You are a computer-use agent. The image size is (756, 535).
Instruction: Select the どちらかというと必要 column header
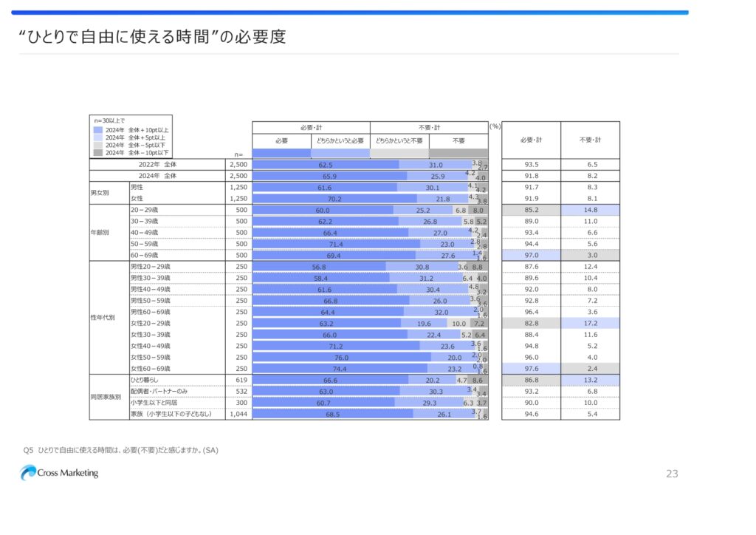340,141
